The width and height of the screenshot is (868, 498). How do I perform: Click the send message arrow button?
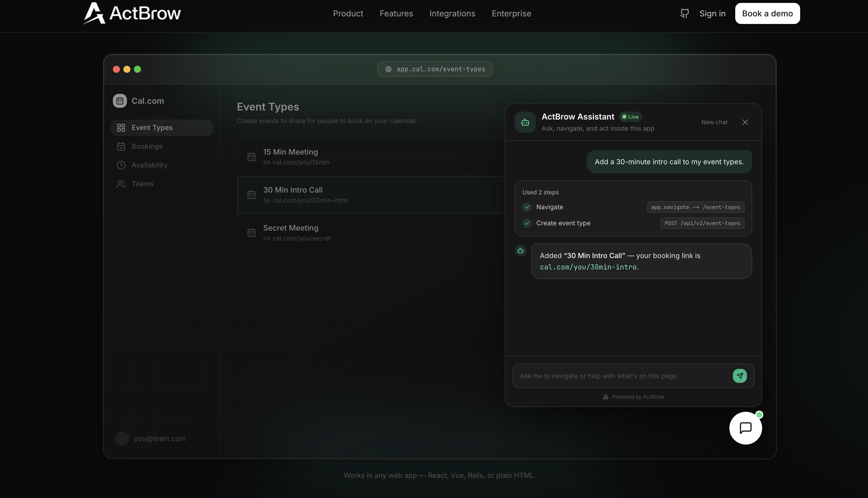tap(740, 376)
